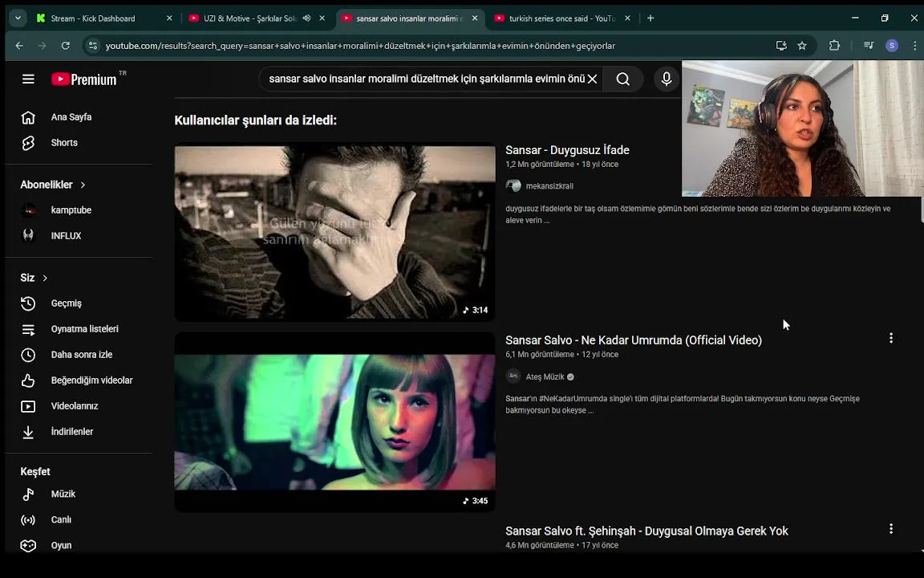Open media control icon in toolbar
The height and width of the screenshot is (578, 924).
point(869,46)
